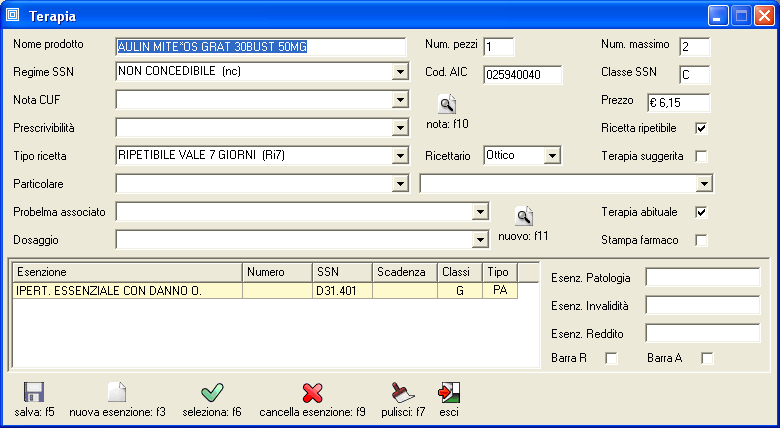The width and height of the screenshot is (780, 428).
Task: Open the Dosaggio dropdown
Action: point(480,240)
